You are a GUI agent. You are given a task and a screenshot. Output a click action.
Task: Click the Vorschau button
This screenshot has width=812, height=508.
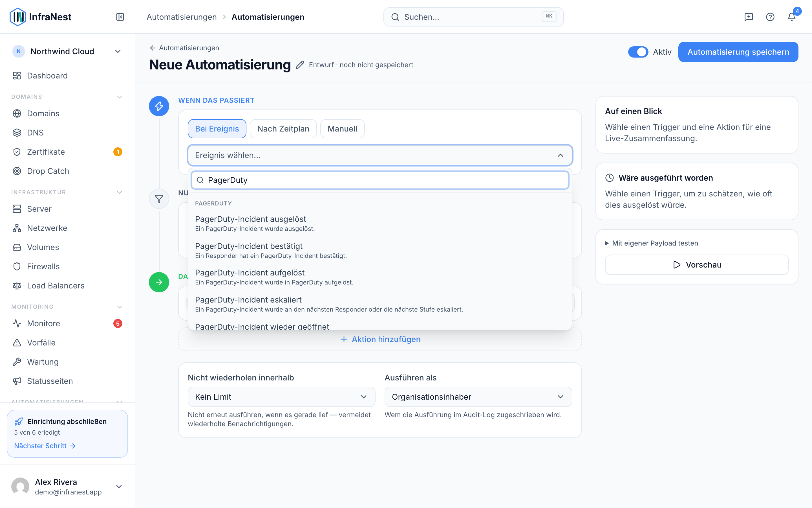(x=697, y=265)
